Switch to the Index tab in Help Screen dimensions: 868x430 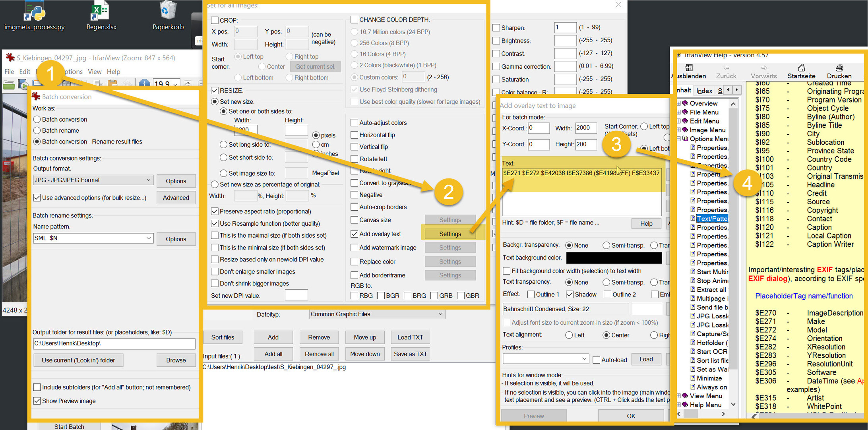(704, 91)
